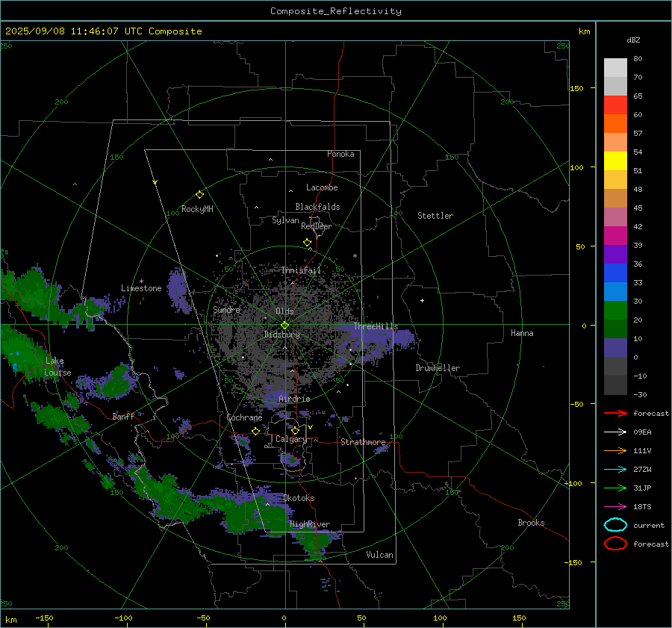Click the yellow radar site marker at center

285,326
